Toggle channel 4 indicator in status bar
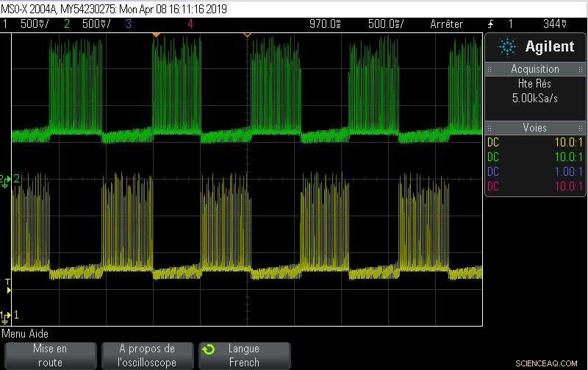Viewport: 588px width, 370px height. (x=190, y=24)
